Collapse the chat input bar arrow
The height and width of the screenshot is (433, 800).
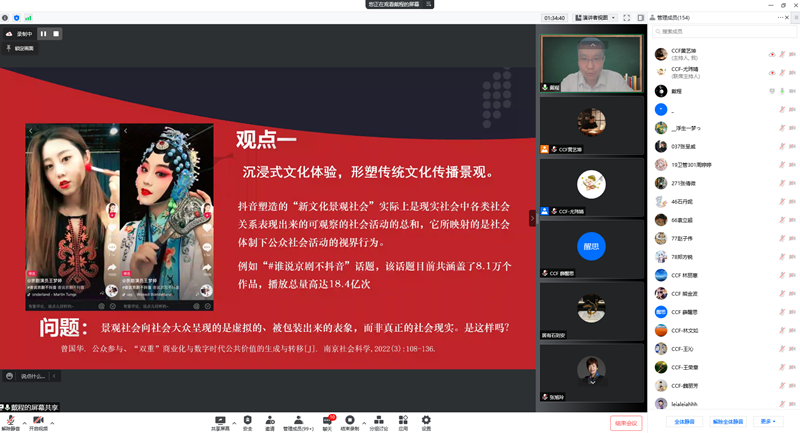[54, 376]
